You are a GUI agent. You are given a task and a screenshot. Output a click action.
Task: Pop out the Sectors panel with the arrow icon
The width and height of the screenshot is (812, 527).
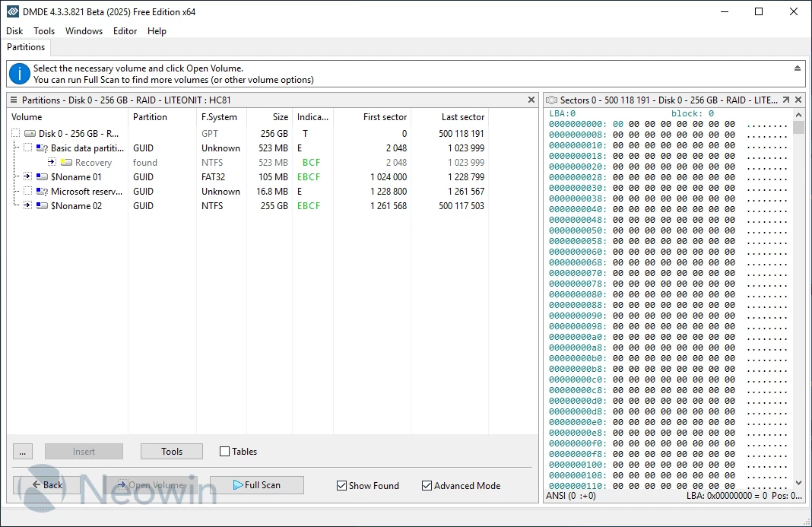click(785, 100)
